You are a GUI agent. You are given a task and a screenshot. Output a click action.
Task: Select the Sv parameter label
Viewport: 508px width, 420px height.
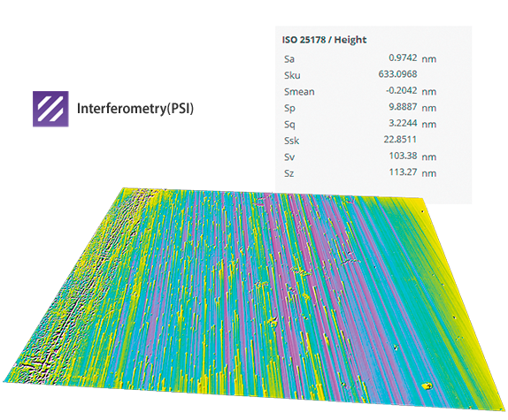(x=289, y=157)
